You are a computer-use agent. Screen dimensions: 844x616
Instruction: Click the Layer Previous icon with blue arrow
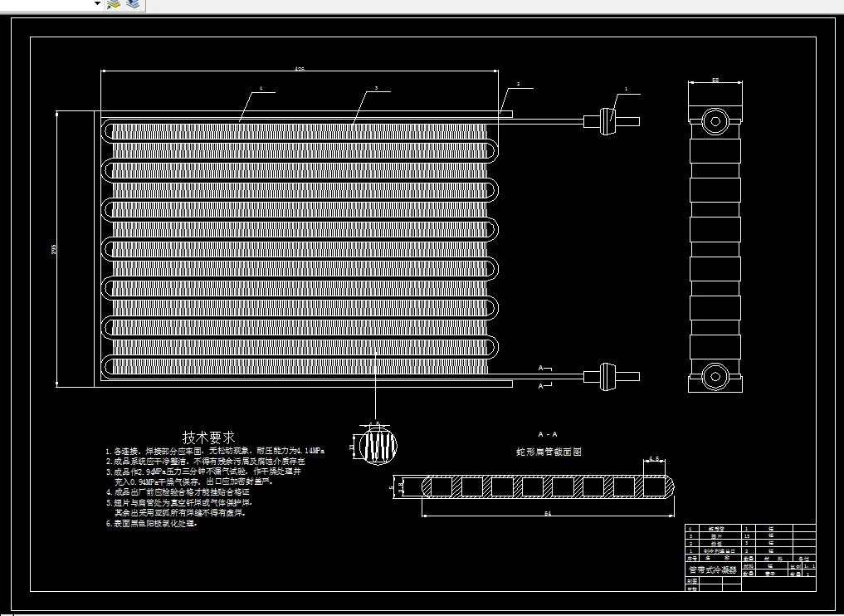tap(133, 4)
